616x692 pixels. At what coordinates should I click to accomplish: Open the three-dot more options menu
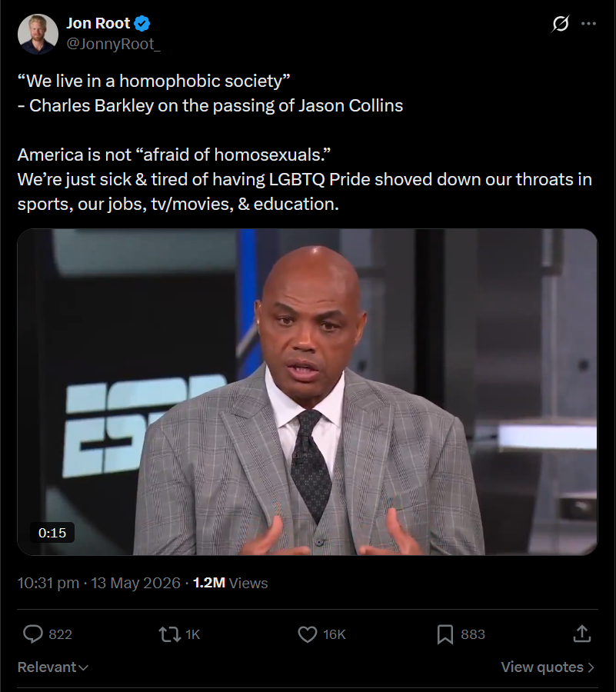click(x=588, y=23)
